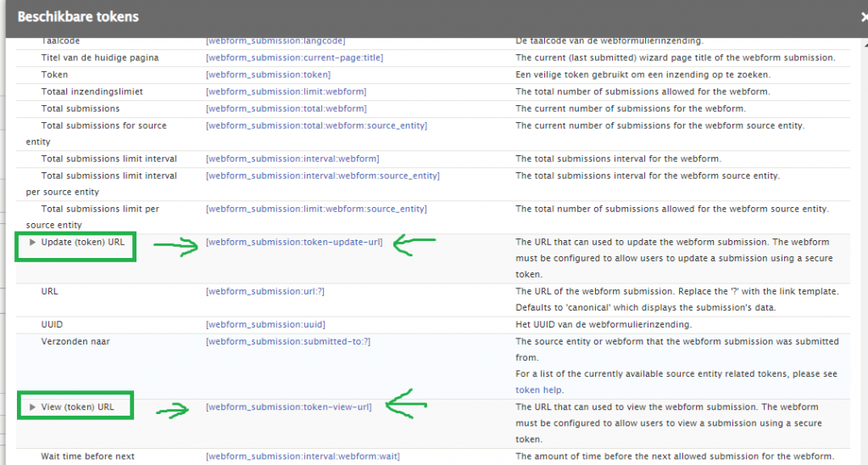Select the webform_submission:total:webform token

(286, 109)
